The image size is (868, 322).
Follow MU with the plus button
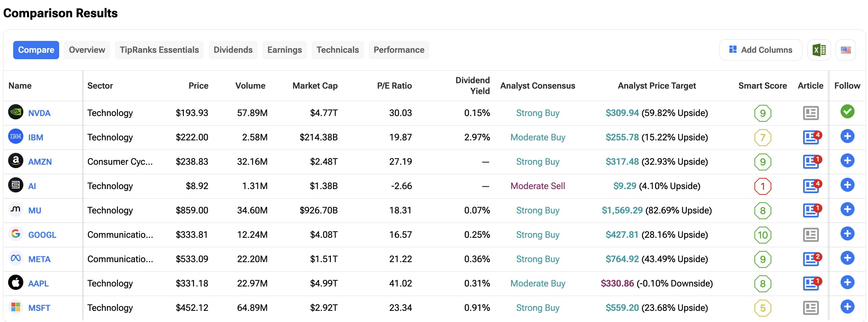(x=847, y=209)
